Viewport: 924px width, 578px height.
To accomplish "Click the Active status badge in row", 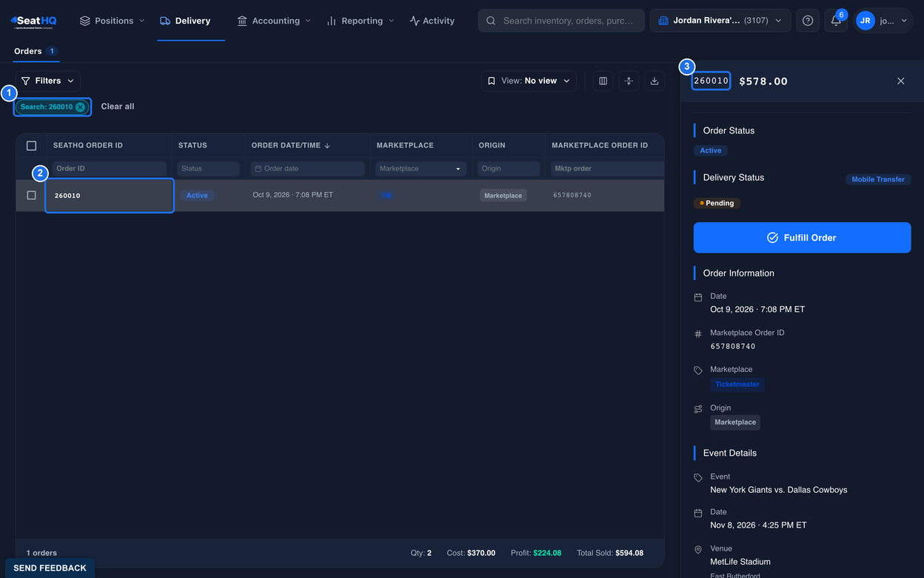I will point(197,196).
